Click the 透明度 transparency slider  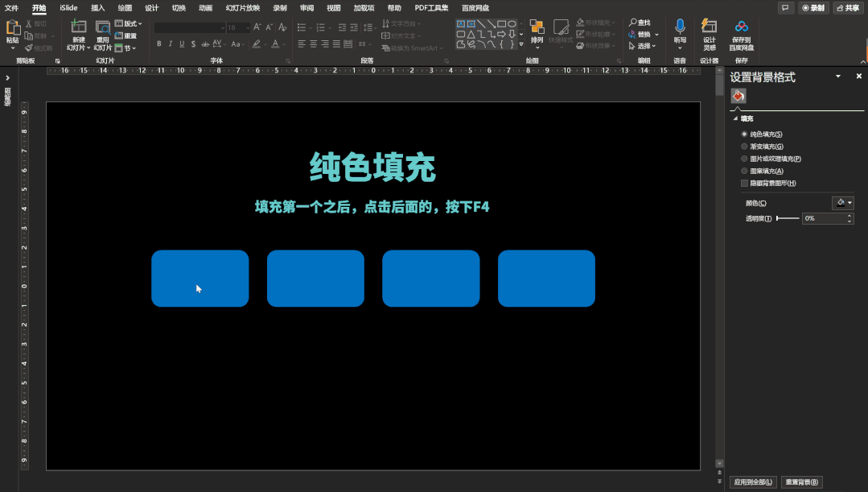click(788, 218)
